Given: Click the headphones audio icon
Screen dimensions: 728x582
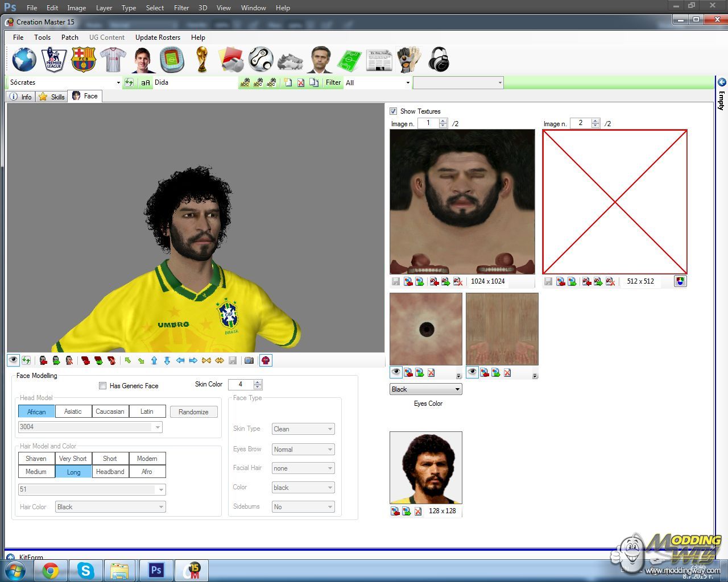Looking at the screenshot, I should click(x=439, y=60).
